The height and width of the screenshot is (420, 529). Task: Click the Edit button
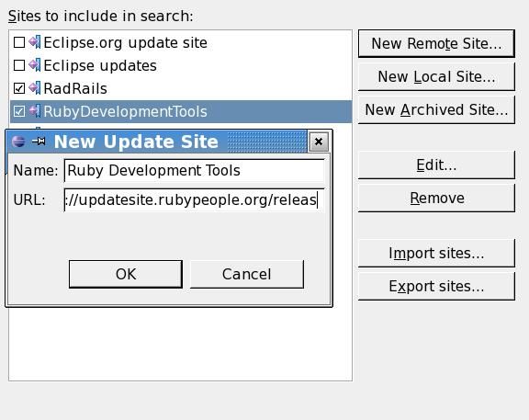click(x=436, y=165)
